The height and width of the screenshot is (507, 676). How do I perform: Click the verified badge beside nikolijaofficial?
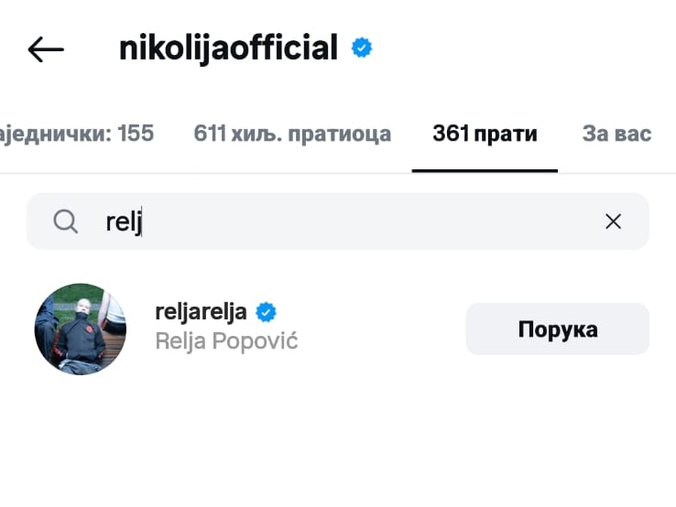pyautogui.click(x=362, y=47)
